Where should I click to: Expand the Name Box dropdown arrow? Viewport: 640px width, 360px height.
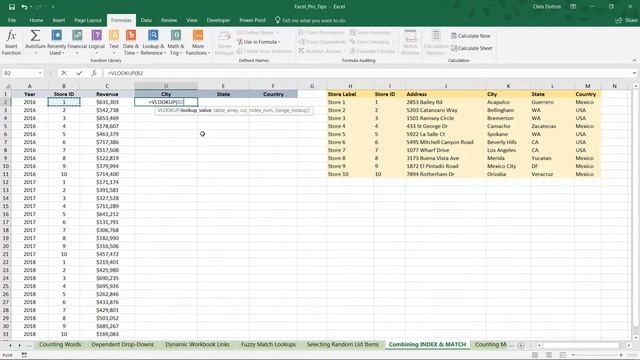40,73
